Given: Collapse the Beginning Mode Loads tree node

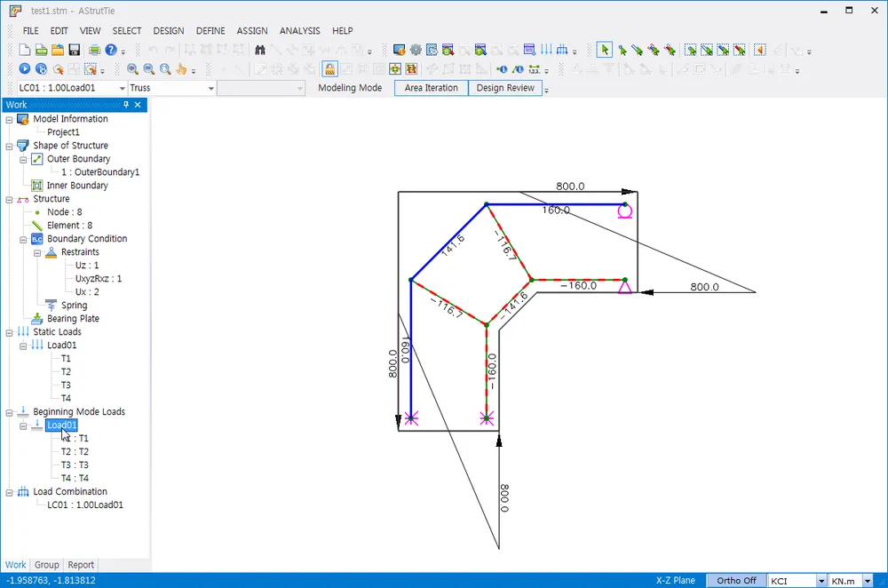Looking at the screenshot, I should 9,412.
